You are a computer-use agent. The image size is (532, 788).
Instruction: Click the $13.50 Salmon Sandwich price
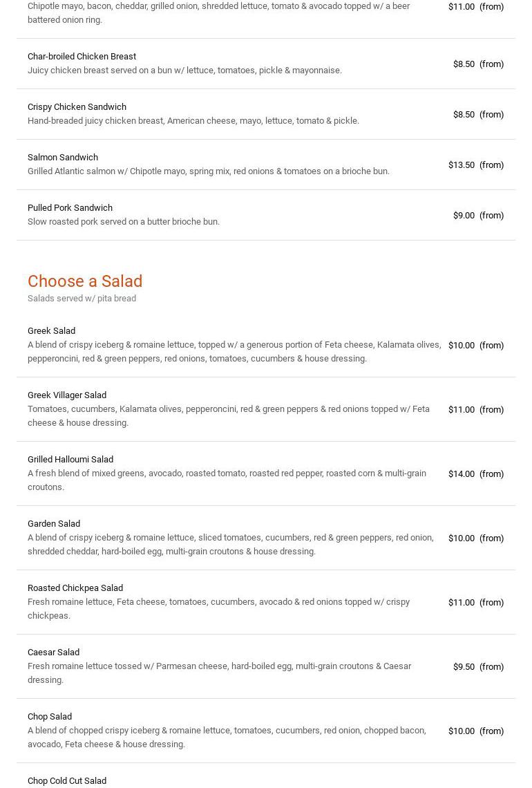(x=462, y=165)
